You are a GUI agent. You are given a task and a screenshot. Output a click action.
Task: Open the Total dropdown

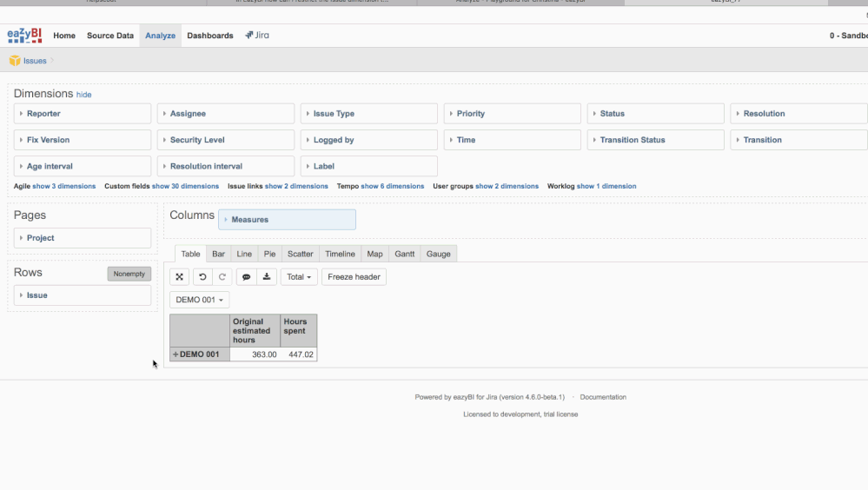[299, 277]
